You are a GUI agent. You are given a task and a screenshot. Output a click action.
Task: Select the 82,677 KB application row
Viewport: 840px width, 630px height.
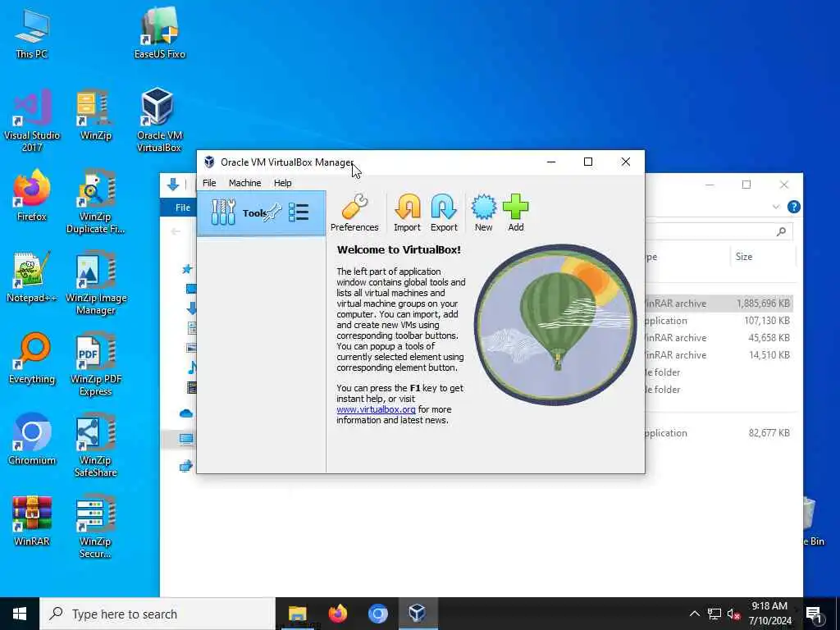click(719, 433)
